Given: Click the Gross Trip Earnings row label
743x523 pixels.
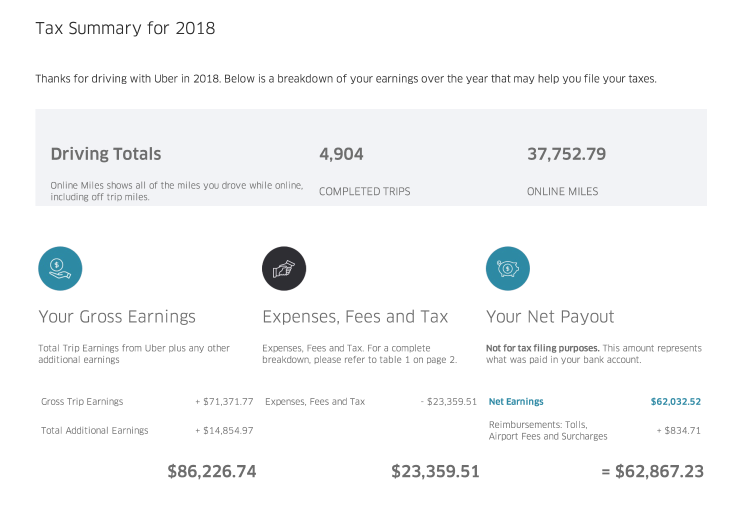Looking at the screenshot, I should click(82, 402).
